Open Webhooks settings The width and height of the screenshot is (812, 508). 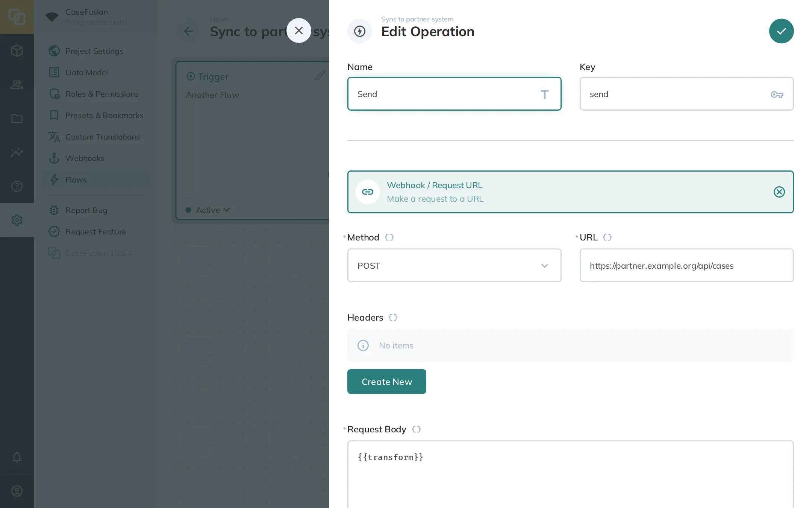(x=96, y=158)
